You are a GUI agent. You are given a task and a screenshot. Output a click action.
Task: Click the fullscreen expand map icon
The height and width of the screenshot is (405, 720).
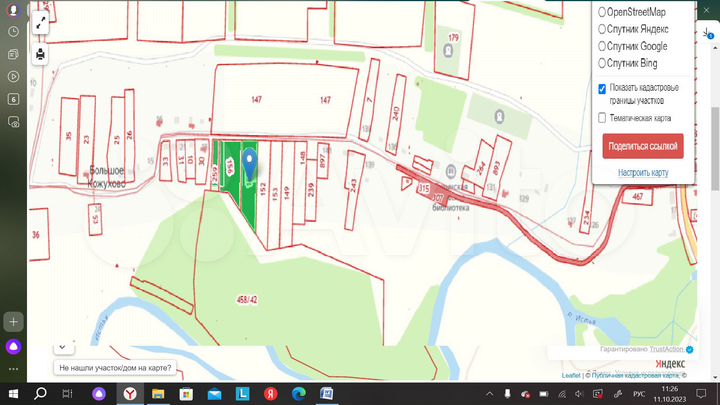pos(40,23)
